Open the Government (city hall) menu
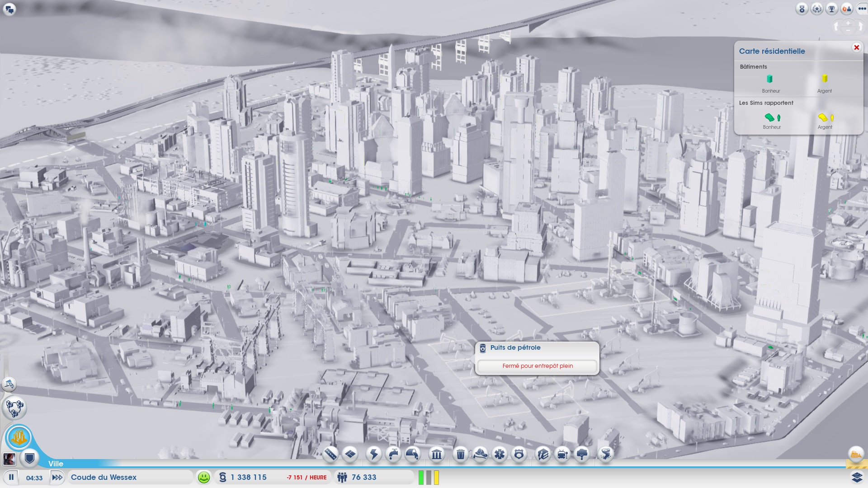Image resolution: width=868 pixels, height=488 pixels. click(x=437, y=454)
